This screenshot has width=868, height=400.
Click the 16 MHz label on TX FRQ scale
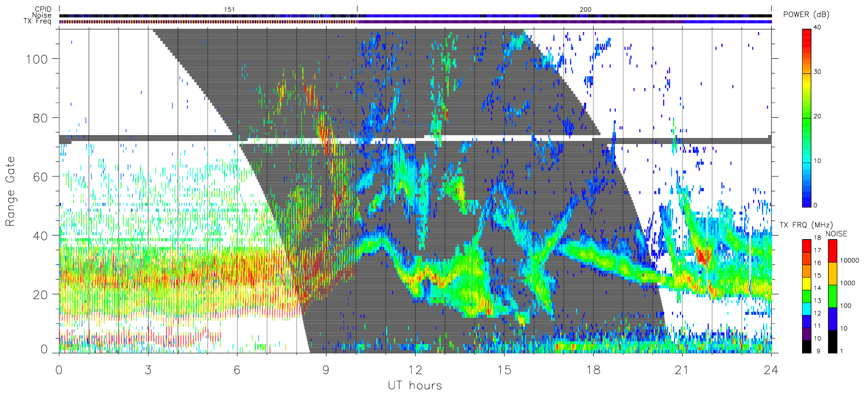817,263
